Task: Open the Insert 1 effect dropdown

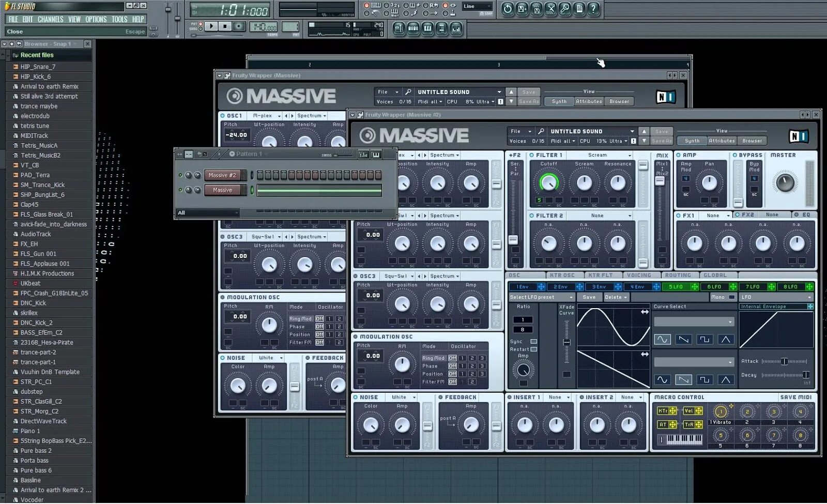Action: [558, 398]
